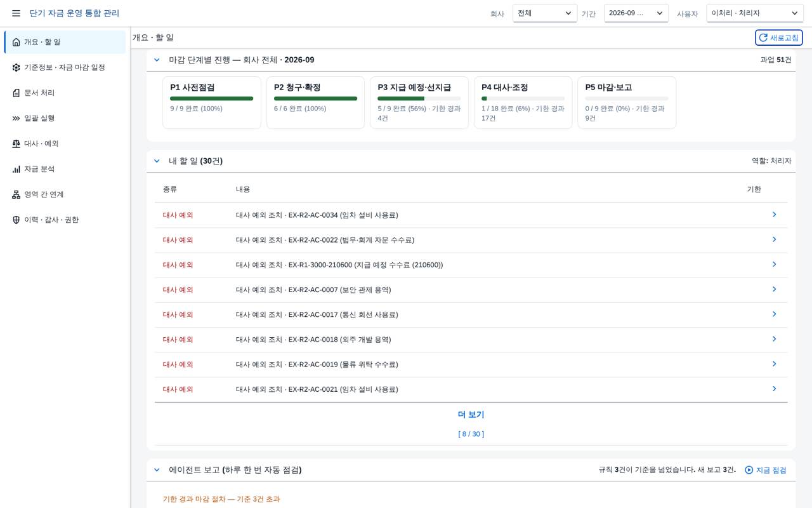Screen dimensions: 812x508
Task: Open arrow for EX-R1-3000-210600 row
Action: [774, 264]
